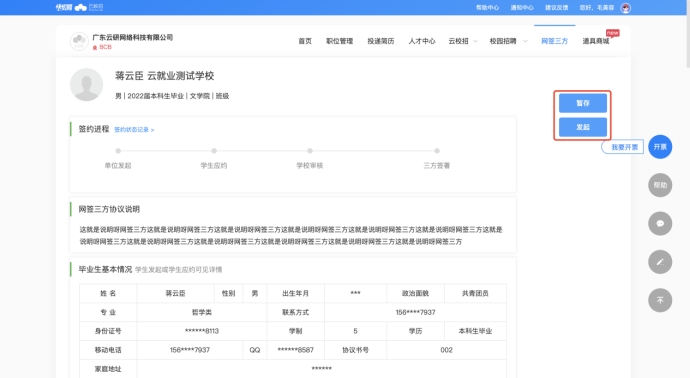Expand the 云校招 dropdown menu
The height and width of the screenshot is (378, 690).
[462, 41]
